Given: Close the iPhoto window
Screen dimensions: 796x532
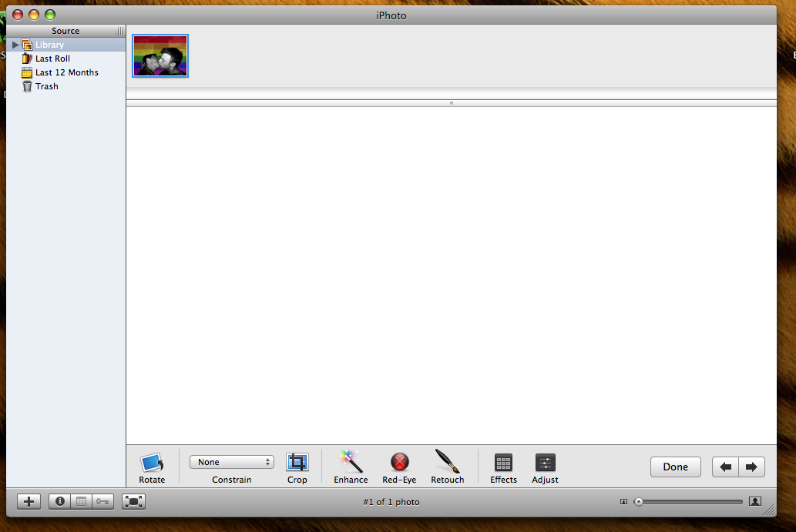Looking at the screenshot, I should tap(18, 15).
